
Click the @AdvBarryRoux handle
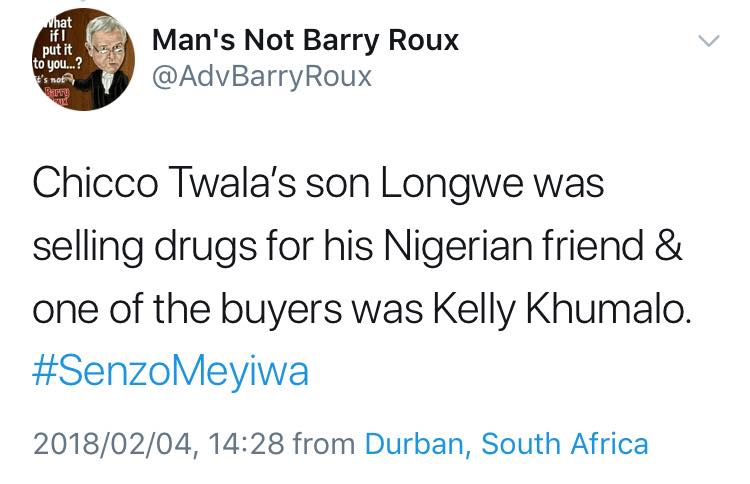262,77
